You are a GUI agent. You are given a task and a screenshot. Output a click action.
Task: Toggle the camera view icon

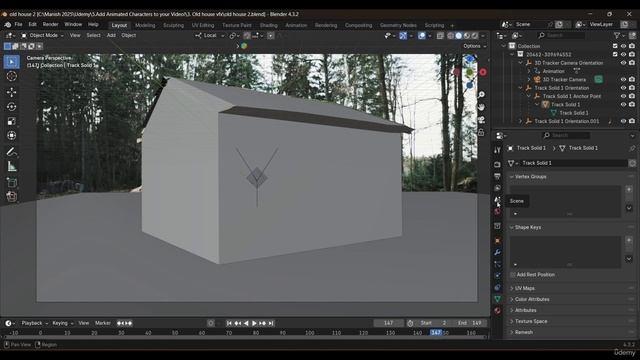481,120
